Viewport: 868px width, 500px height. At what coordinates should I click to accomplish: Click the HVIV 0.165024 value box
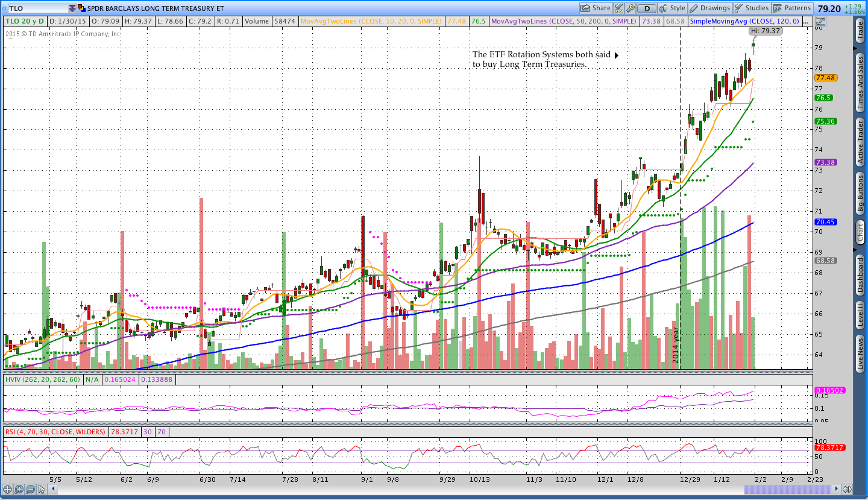tap(120, 379)
